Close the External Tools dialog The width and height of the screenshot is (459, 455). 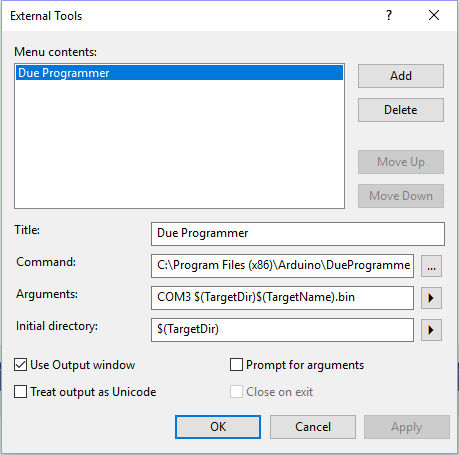[x=434, y=15]
